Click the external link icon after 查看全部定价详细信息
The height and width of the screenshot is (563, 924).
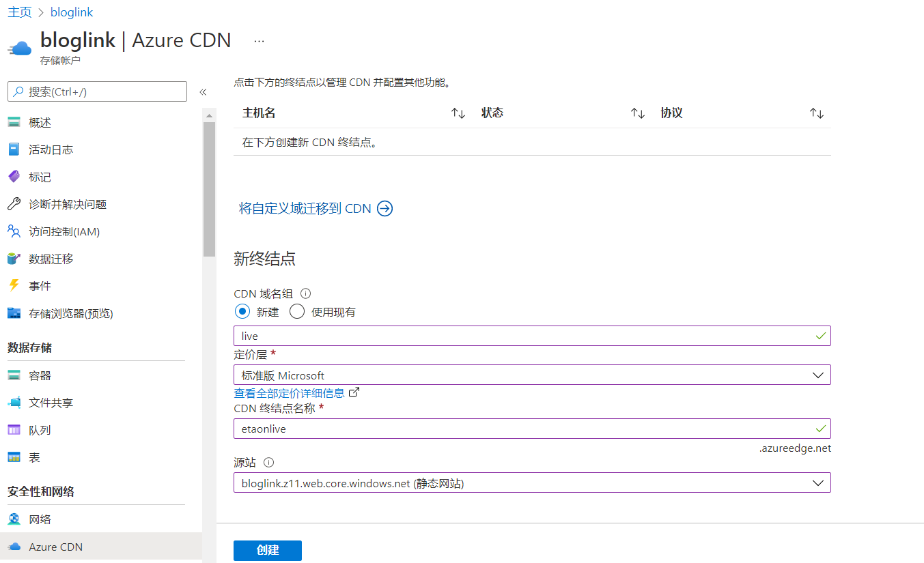point(354,392)
